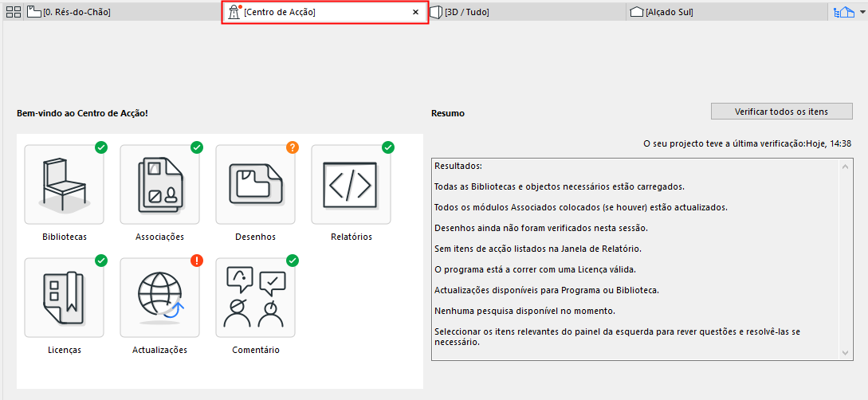Click the Comentário feedback icon
This screenshot has width=868, height=400.
coord(255,297)
